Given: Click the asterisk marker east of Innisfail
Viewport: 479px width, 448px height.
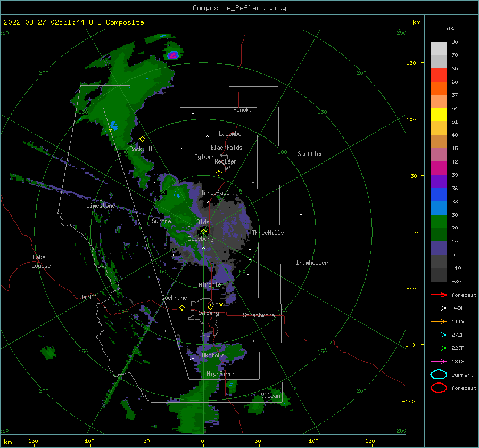Looking at the screenshot, I should 253,183.
